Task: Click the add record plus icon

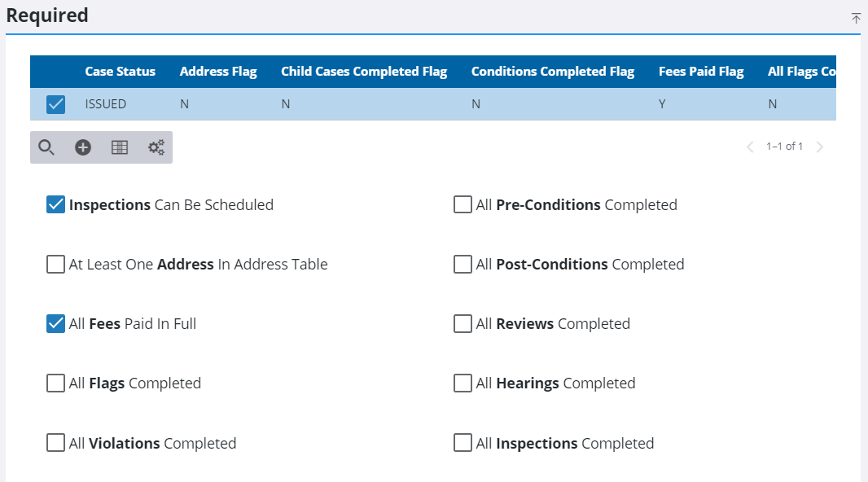Action: (83, 147)
